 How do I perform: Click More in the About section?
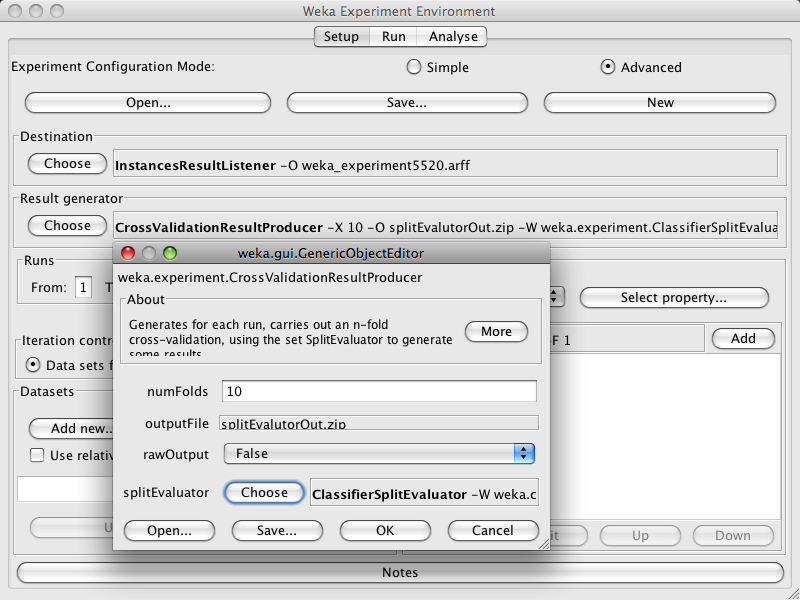click(x=496, y=332)
